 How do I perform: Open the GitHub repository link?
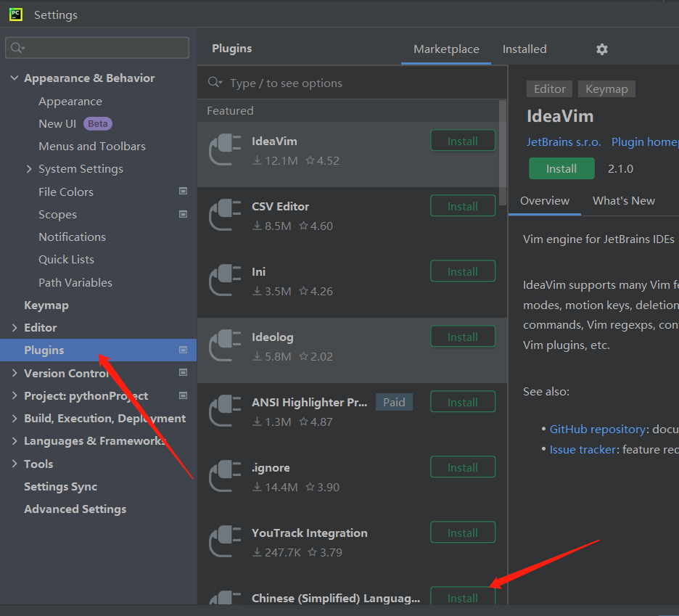tap(597, 429)
